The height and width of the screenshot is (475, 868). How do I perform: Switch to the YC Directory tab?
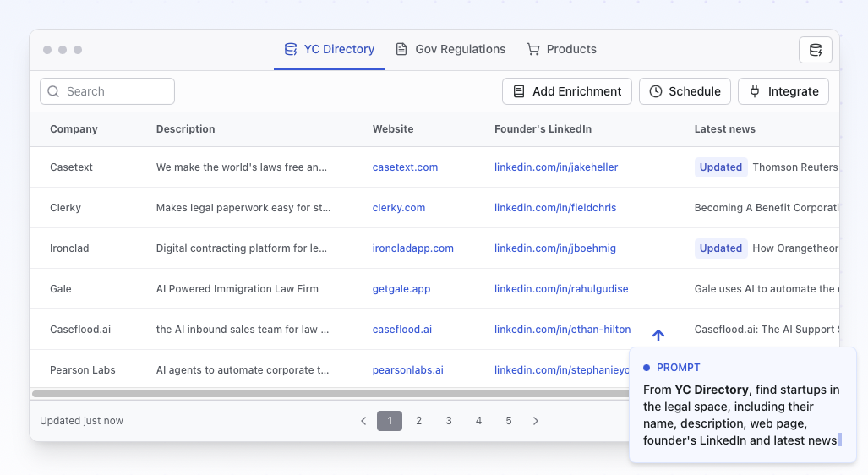pyautogui.click(x=330, y=49)
